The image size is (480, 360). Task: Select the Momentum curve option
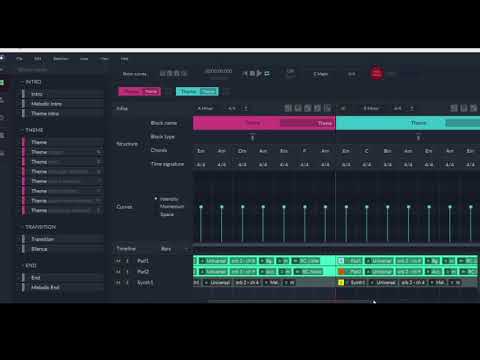(x=172, y=207)
